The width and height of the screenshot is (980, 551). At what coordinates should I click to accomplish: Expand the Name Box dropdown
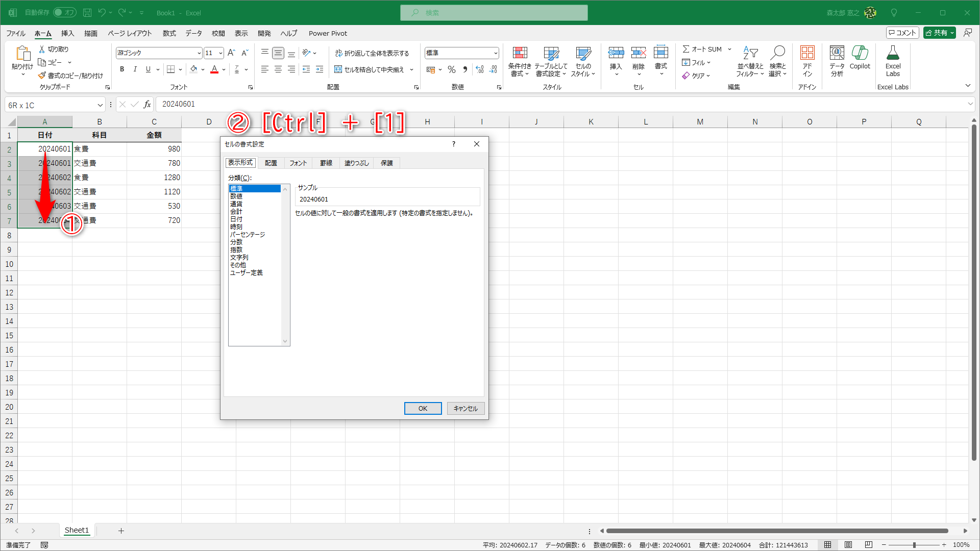pos(100,105)
